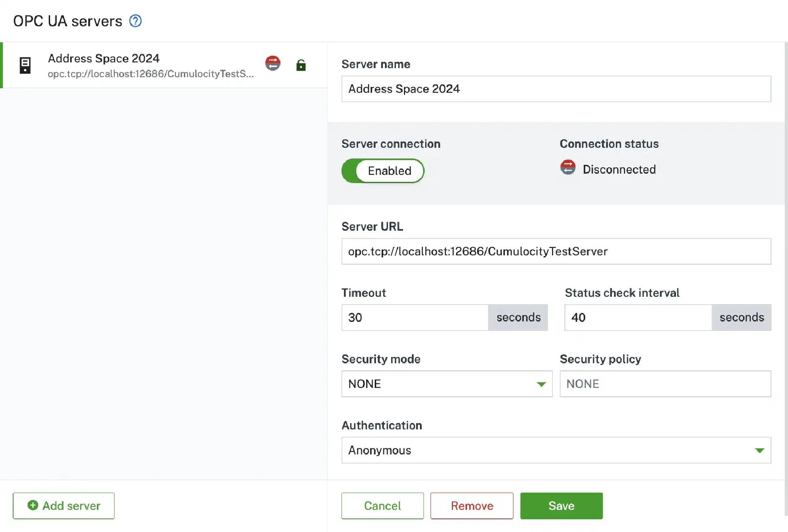Click the Security mode green arrow
The image size is (788, 532).
pyautogui.click(x=541, y=384)
